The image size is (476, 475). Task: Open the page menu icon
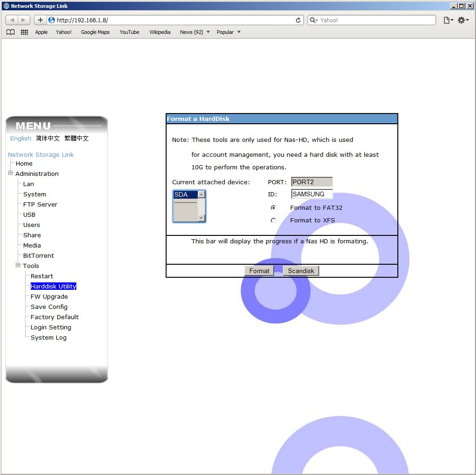(x=448, y=20)
